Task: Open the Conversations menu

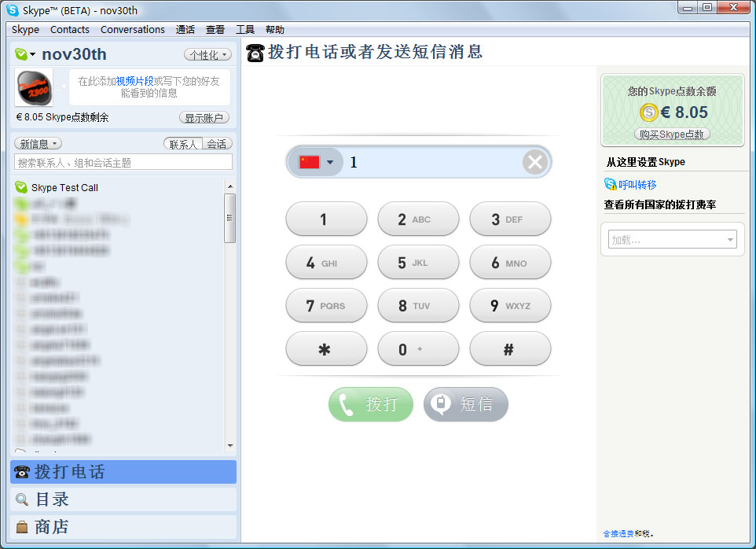Action: coord(133,29)
